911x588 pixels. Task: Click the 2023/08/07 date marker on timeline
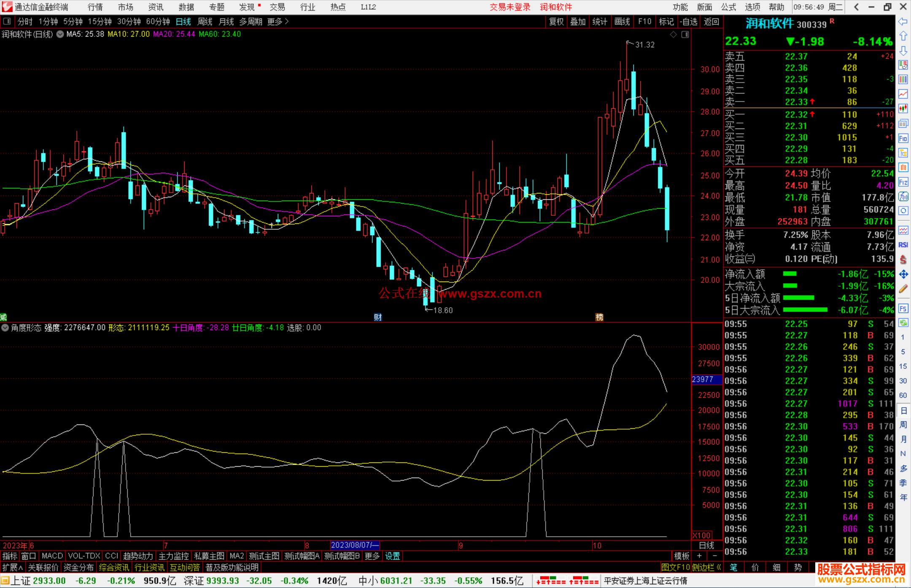tap(355, 545)
